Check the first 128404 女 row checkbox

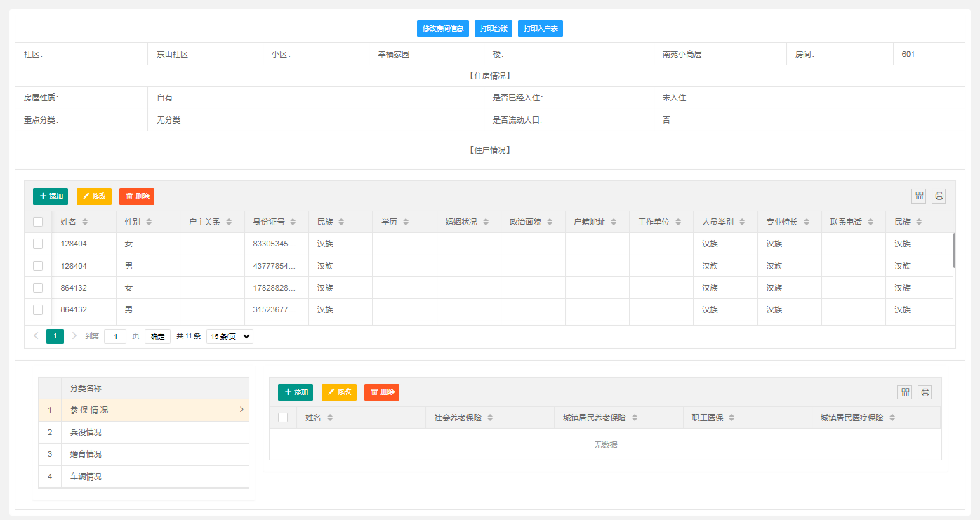point(38,244)
